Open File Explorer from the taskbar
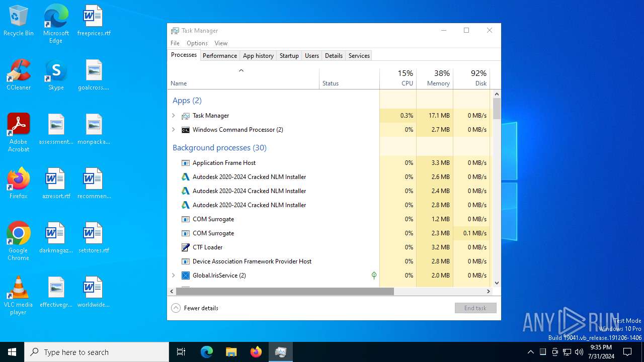 pos(231,352)
